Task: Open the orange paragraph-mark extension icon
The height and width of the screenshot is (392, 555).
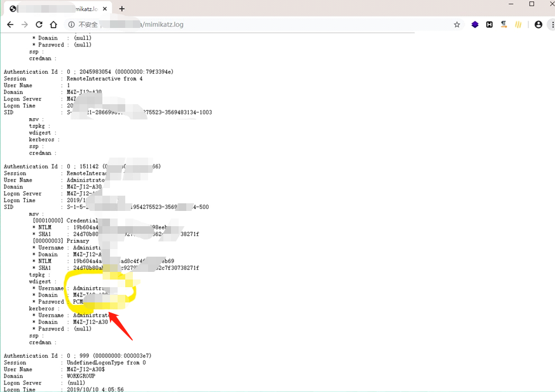Action: [x=504, y=24]
